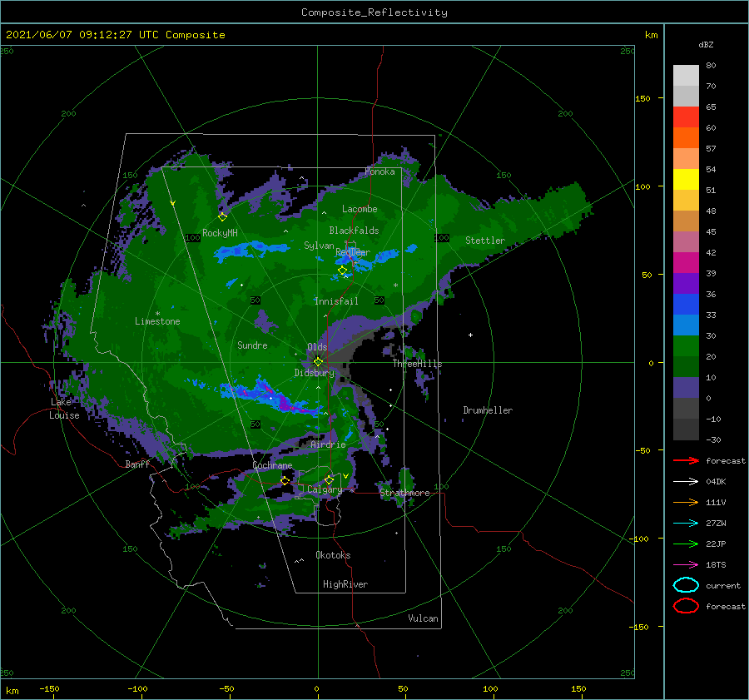This screenshot has height=700, width=749.
Task: Click the Lacombe city label
Action: click(360, 209)
